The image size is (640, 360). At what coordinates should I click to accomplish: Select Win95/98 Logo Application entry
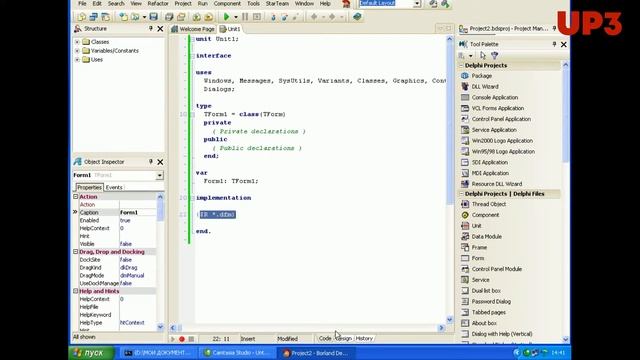tap(503, 151)
